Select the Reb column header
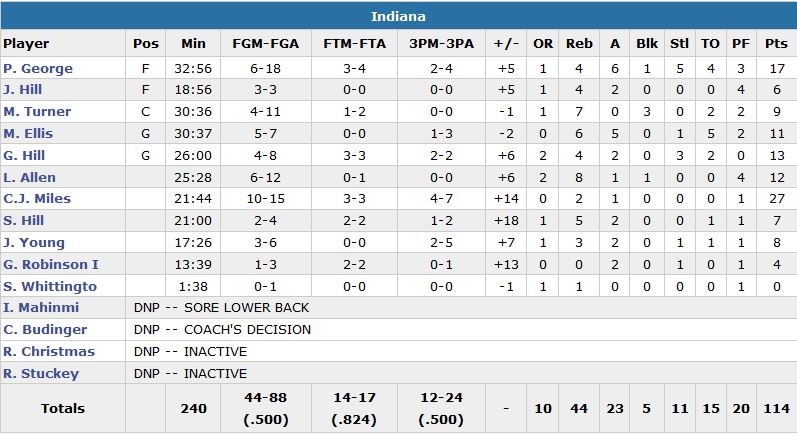 pyautogui.click(x=579, y=44)
